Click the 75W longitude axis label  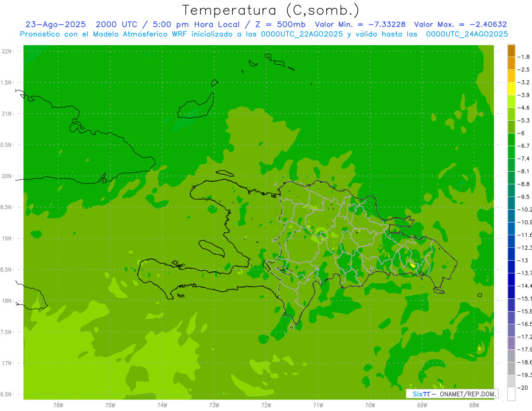(110, 405)
